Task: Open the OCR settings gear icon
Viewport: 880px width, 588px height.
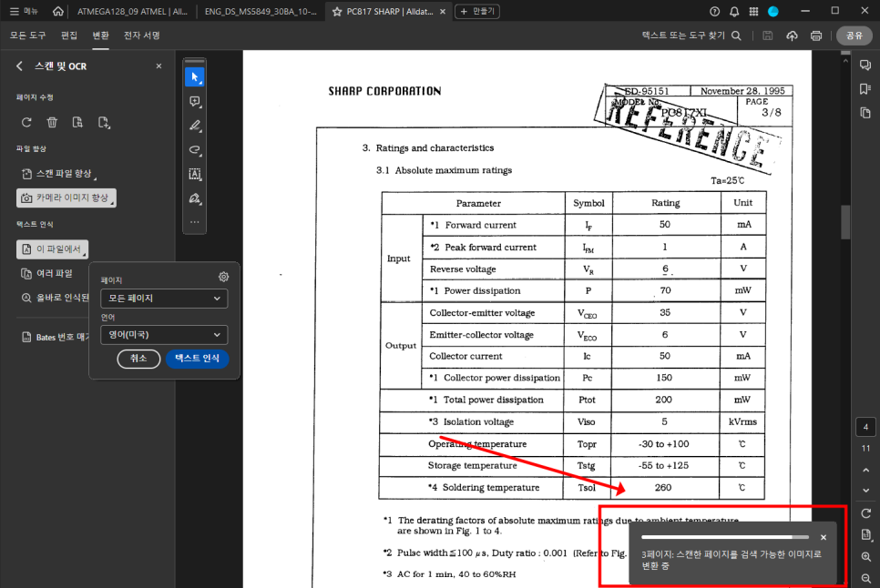Action: pyautogui.click(x=223, y=277)
